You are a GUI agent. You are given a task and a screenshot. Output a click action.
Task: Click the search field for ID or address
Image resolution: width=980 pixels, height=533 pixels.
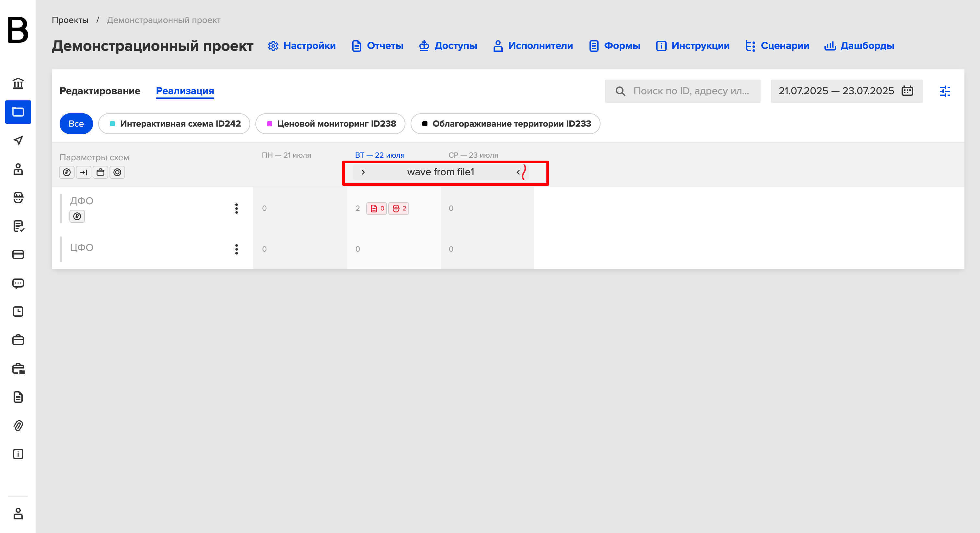click(x=683, y=91)
